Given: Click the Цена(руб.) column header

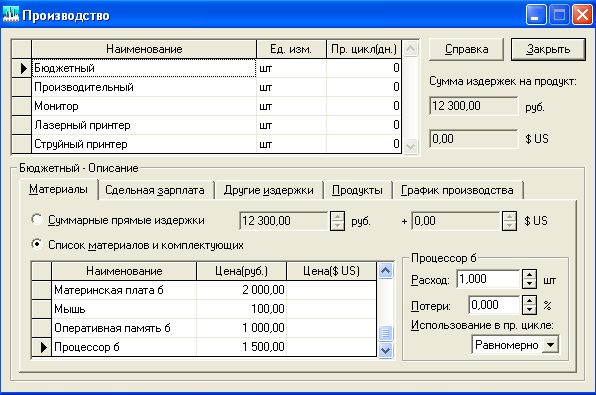Looking at the screenshot, I should click(x=241, y=271).
